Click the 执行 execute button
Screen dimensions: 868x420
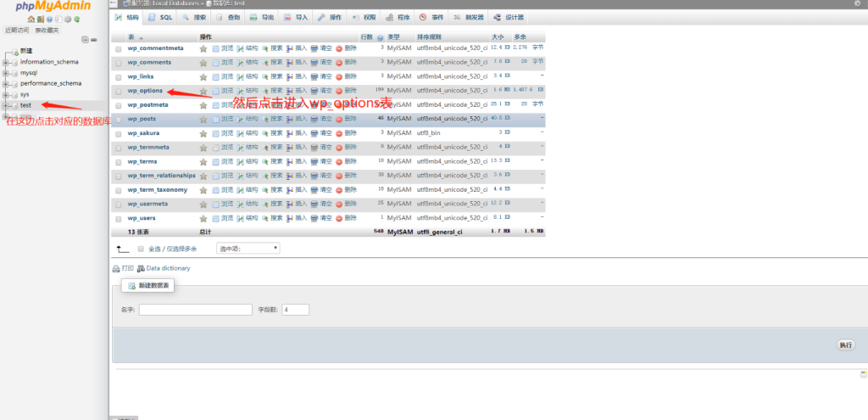point(845,344)
